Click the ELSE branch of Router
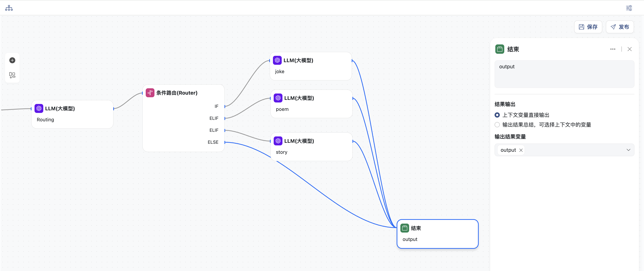Viewport: 644px width, 271px height. (213, 142)
